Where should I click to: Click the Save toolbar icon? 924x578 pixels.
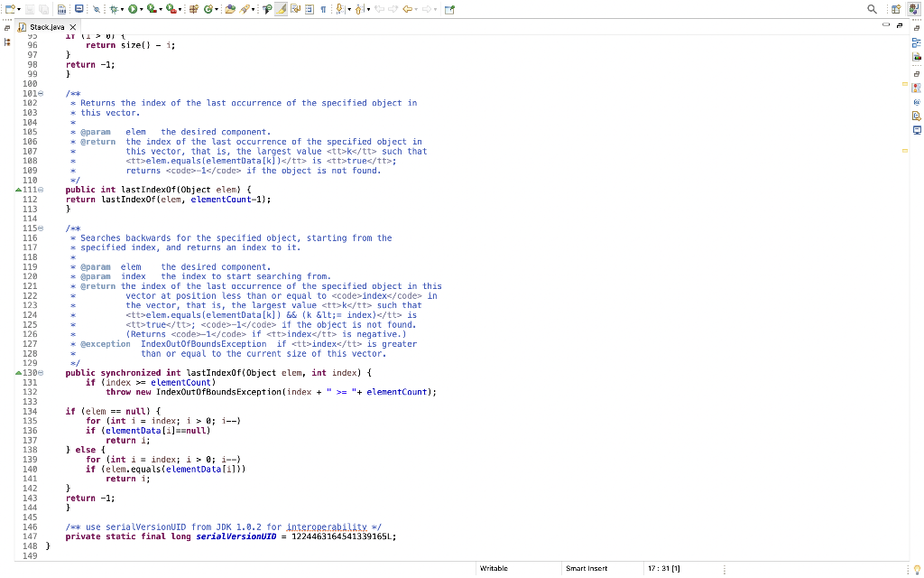[30, 9]
